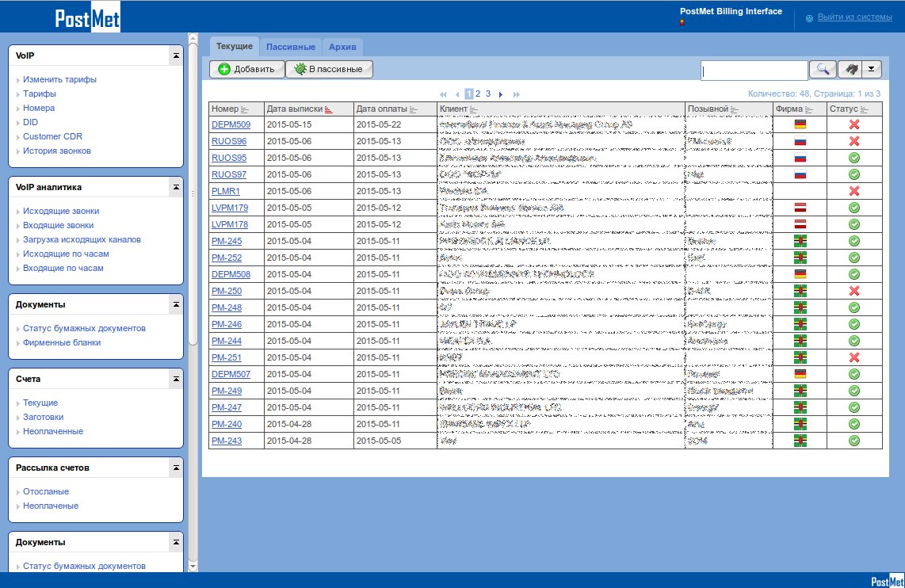Sort by Дата выписки red sort icon

(328, 109)
